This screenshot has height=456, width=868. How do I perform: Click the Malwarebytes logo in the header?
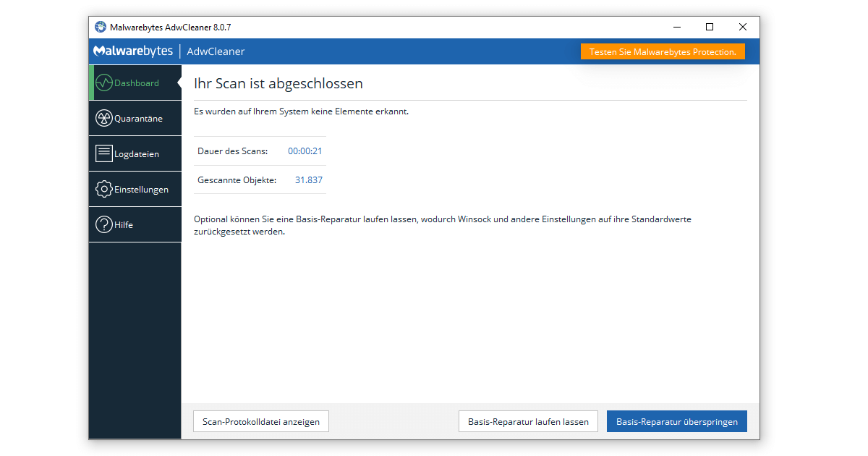point(131,51)
